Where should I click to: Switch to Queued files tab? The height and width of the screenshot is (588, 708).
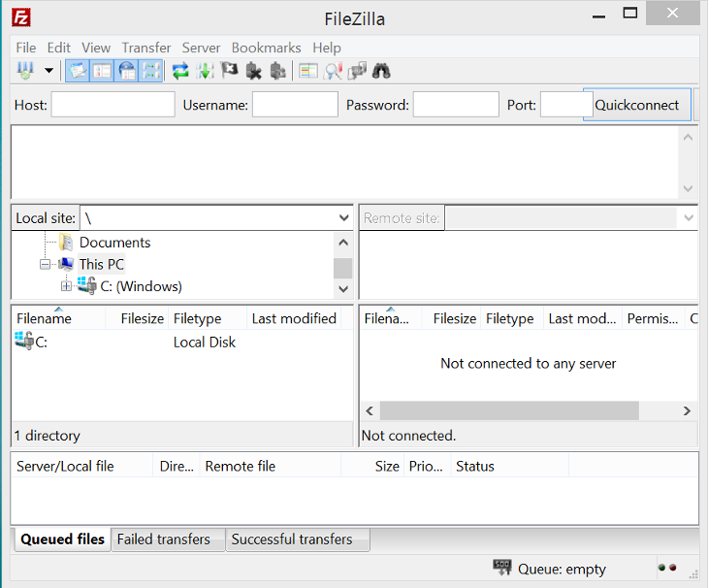tap(62, 539)
